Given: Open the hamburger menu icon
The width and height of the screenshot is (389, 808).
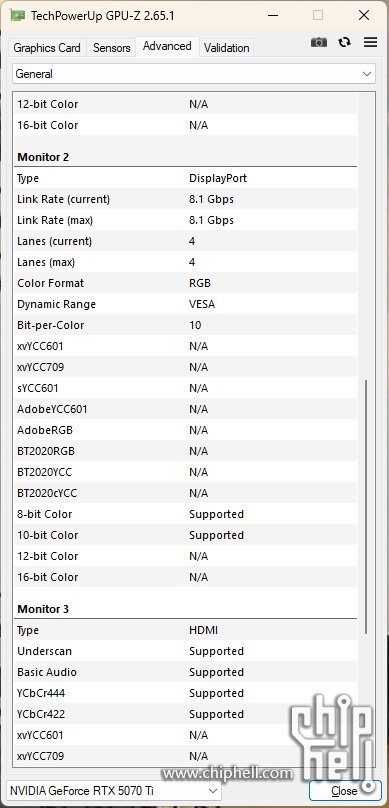Looking at the screenshot, I should (370, 42).
